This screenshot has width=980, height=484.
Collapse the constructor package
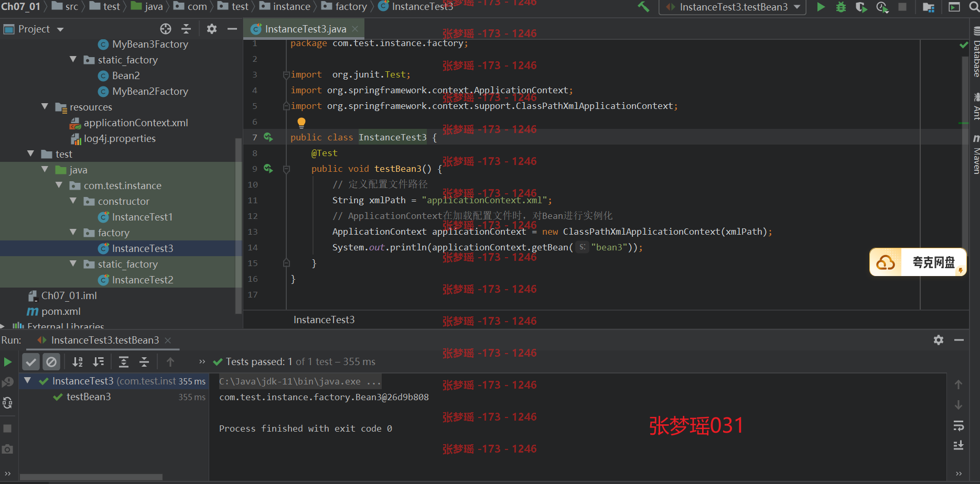pyautogui.click(x=73, y=201)
